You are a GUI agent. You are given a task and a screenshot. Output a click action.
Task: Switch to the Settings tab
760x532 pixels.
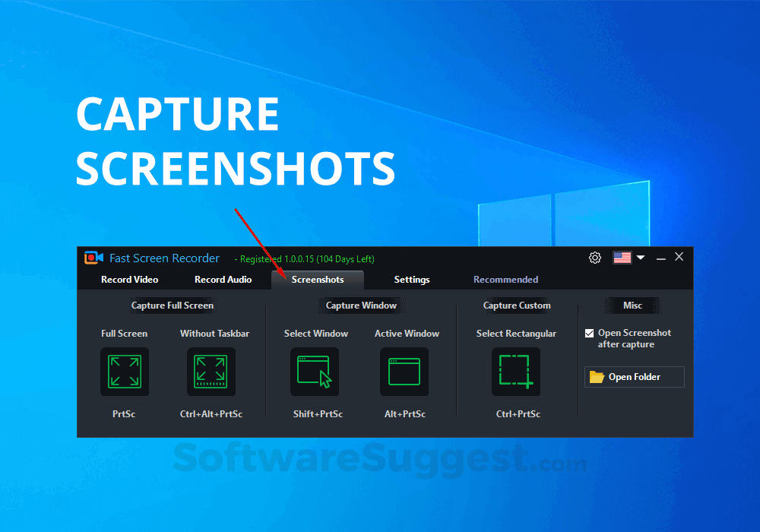(x=412, y=279)
